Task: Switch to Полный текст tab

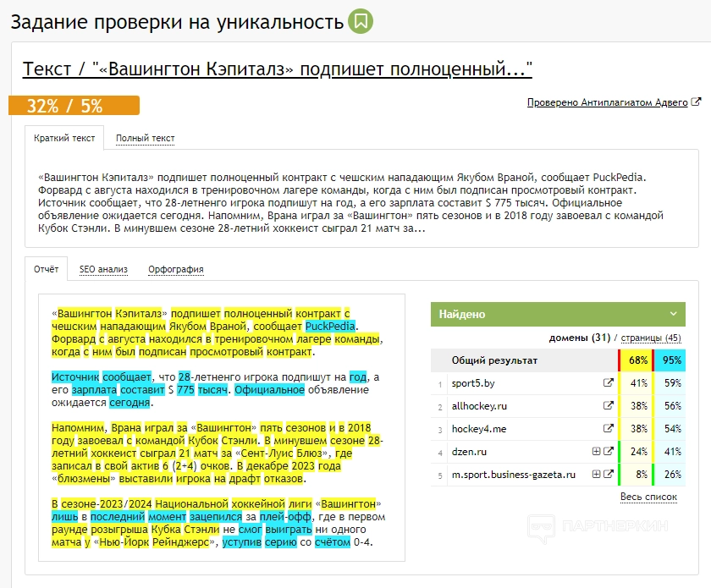Action: [145, 138]
